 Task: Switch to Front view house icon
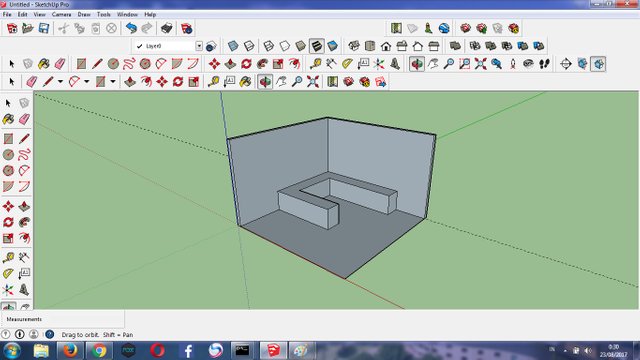386,46
